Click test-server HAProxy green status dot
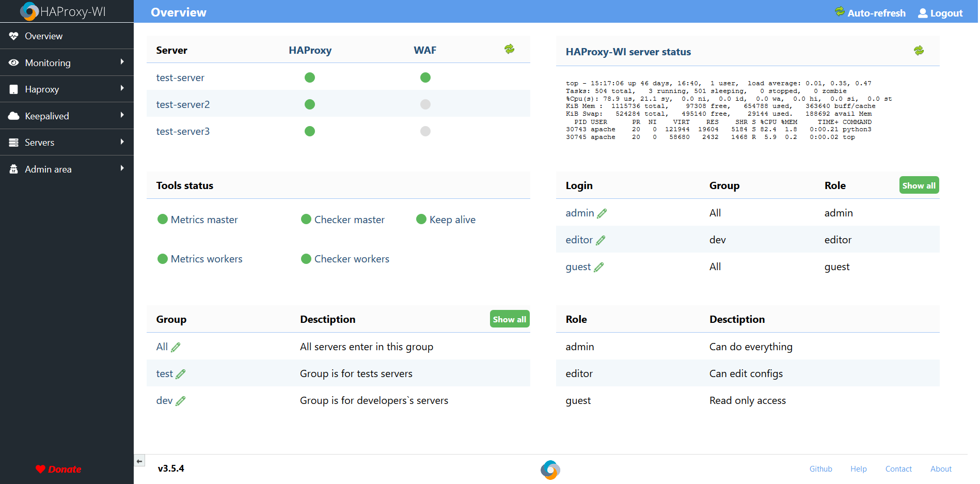Screen dimensions: 980x484 pos(310,77)
